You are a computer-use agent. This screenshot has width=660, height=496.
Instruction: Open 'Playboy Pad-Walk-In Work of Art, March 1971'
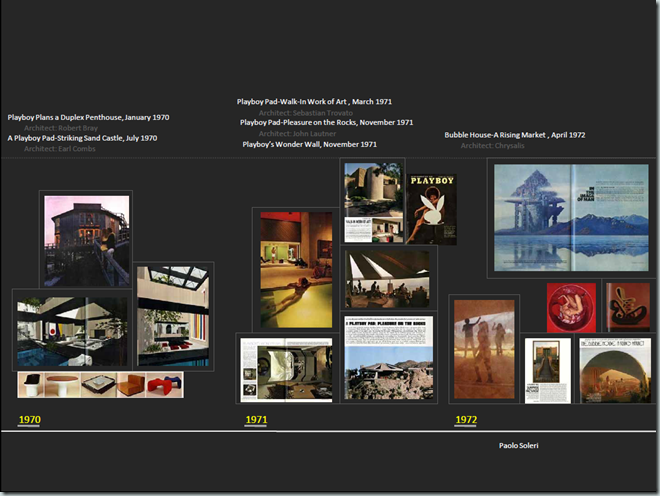[314, 101]
